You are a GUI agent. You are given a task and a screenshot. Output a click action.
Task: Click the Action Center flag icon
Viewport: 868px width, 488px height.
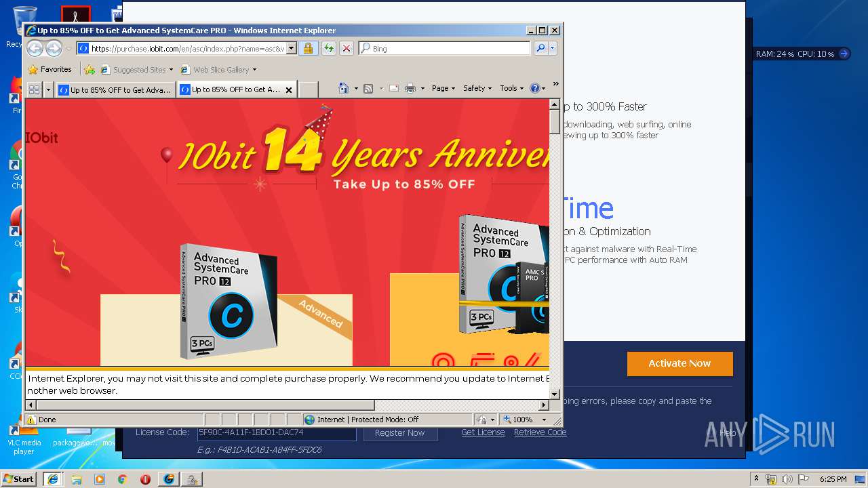pyautogui.click(x=804, y=479)
